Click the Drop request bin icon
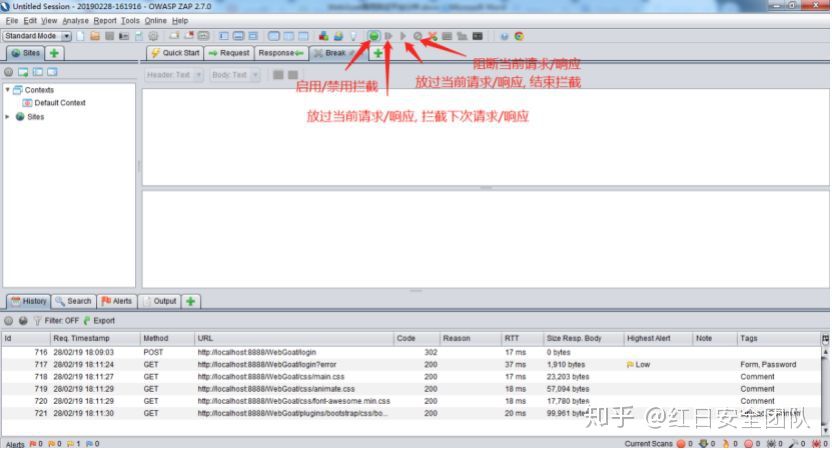 [418, 36]
